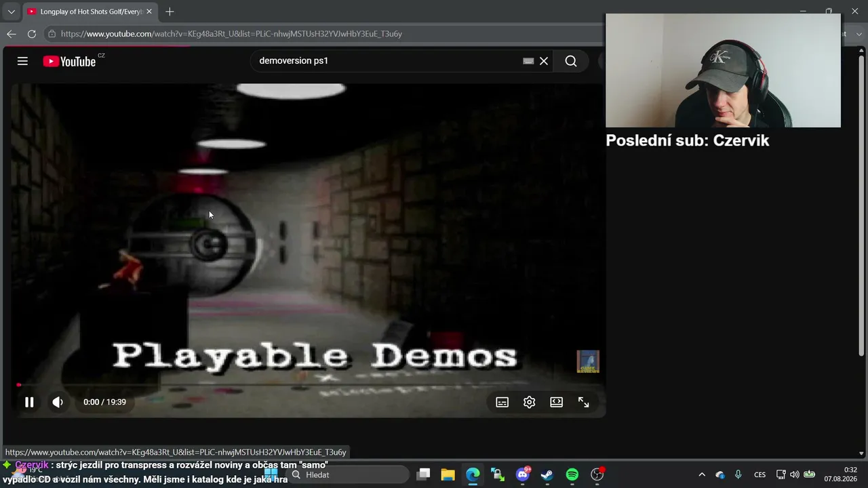The image size is (868, 488).
Task: Click the microphone tray icon
Action: pyautogui.click(x=738, y=474)
